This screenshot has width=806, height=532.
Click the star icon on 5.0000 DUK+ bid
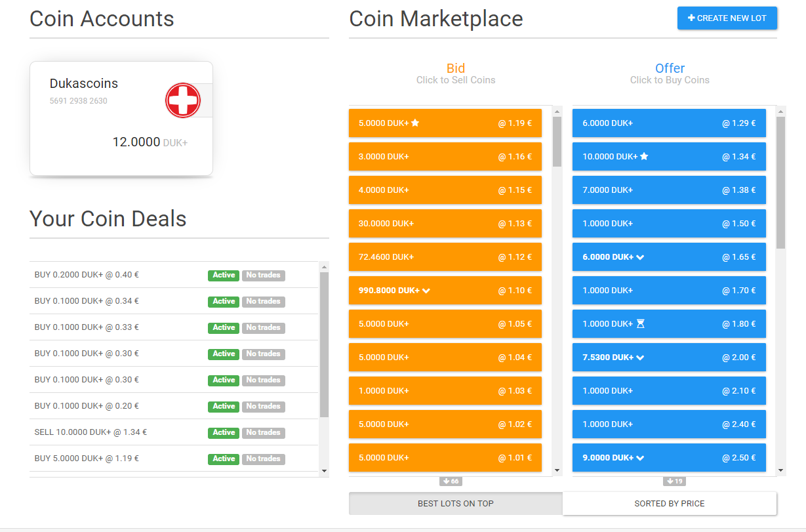tap(415, 123)
